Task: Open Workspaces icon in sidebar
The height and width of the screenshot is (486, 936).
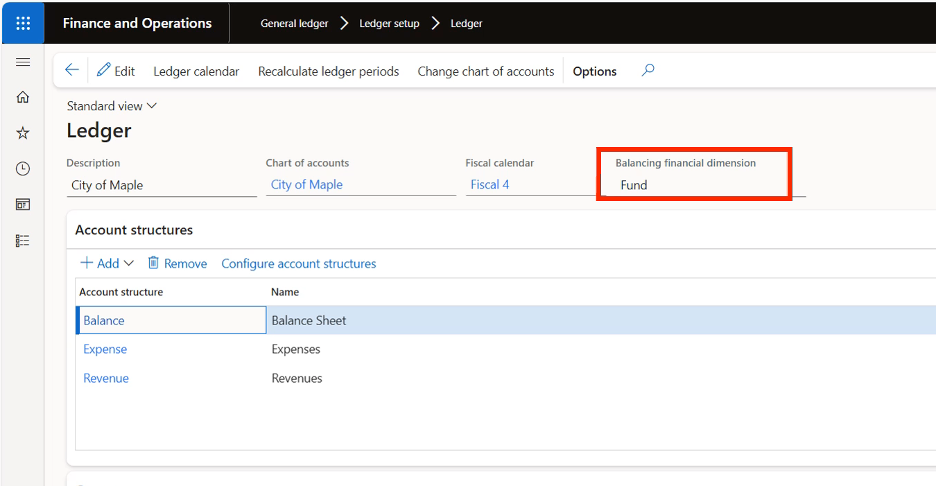Action: click(x=23, y=204)
